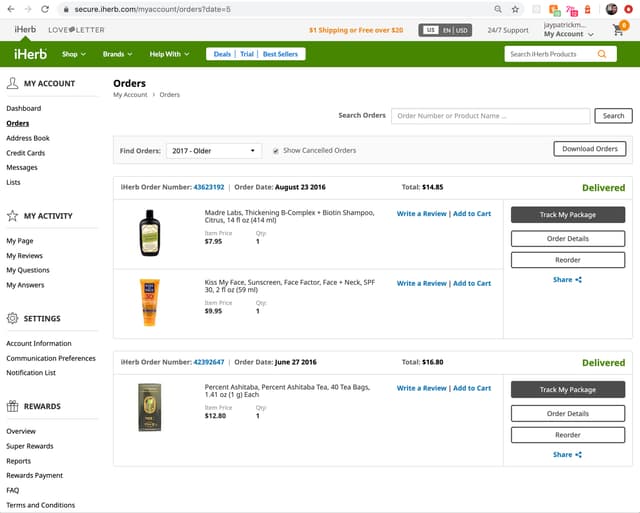Open Lists in sidebar
The image size is (640, 513).
13,182
